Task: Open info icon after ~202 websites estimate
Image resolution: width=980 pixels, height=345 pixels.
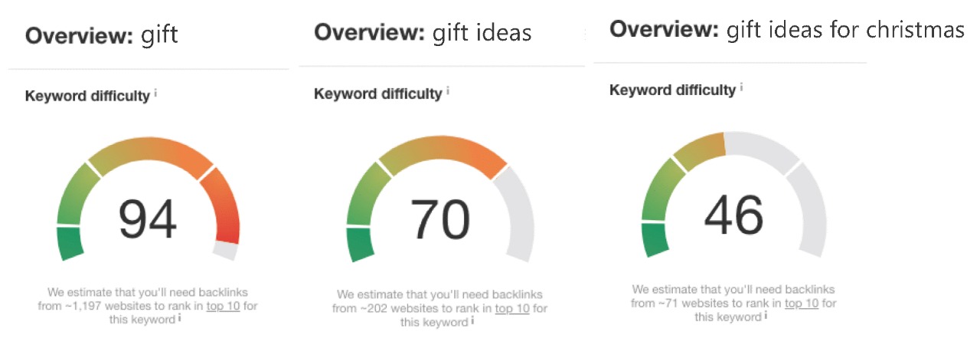Action: coord(472,320)
